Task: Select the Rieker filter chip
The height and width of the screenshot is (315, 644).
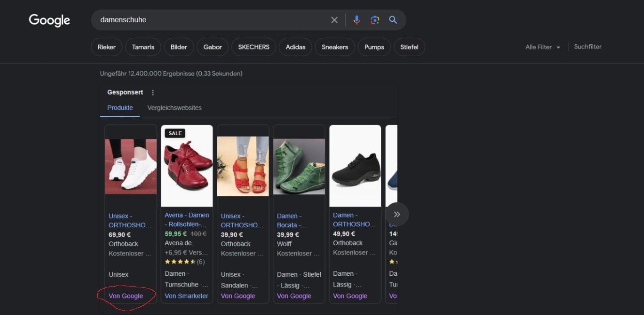Action: pyautogui.click(x=106, y=47)
